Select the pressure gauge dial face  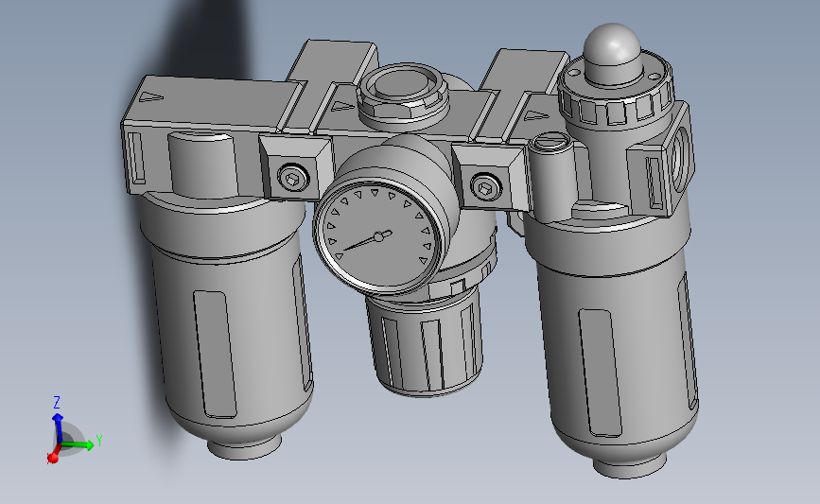(379, 235)
